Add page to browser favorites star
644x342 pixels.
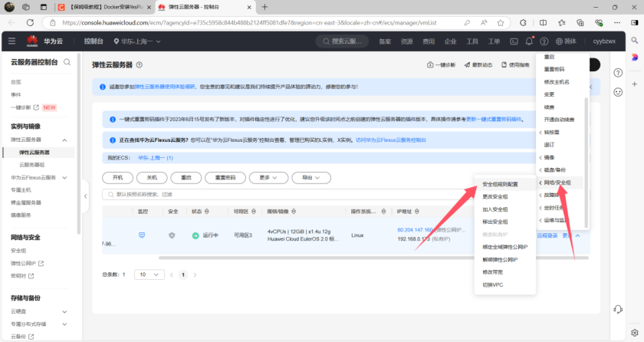(500, 23)
